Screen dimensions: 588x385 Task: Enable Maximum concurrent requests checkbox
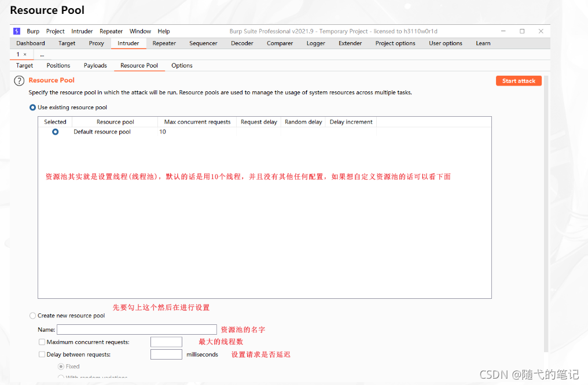point(42,342)
